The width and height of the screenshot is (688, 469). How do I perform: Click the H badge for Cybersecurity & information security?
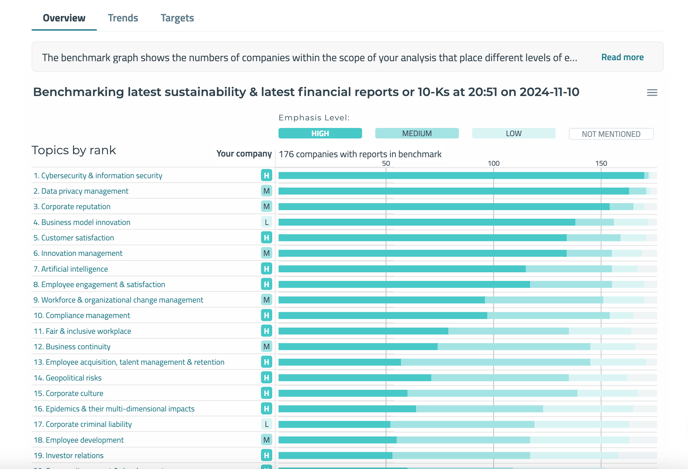pos(266,175)
